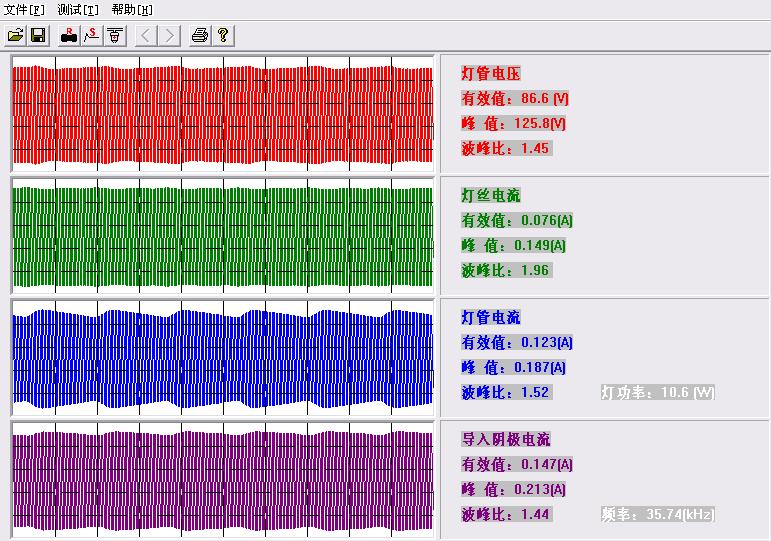The width and height of the screenshot is (771, 541).
Task: Open help with the question mark icon
Action: pyautogui.click(x=223, y=35)
